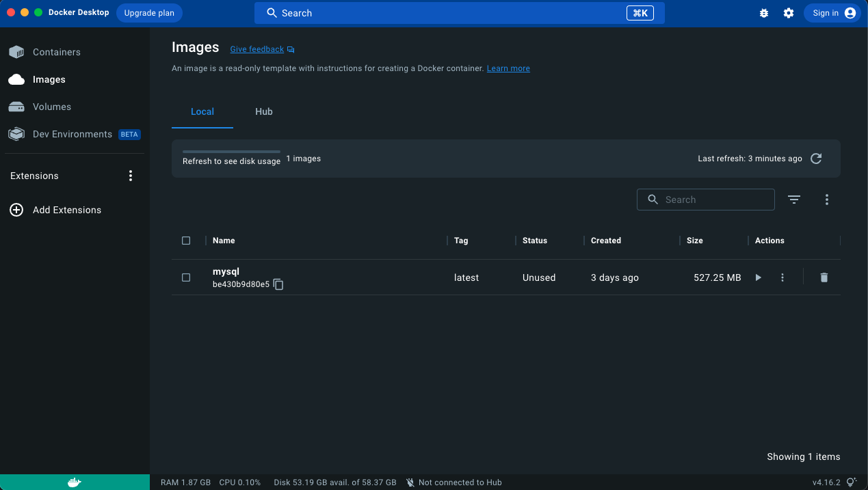Click the Last refresh: 3 minutes ago text
868x490 pixels.
coord(750,159)
